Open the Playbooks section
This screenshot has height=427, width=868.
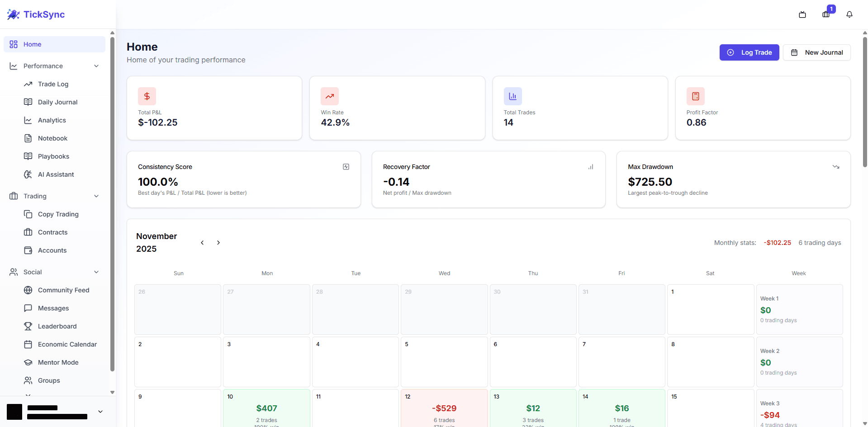[x=53, y=156]
